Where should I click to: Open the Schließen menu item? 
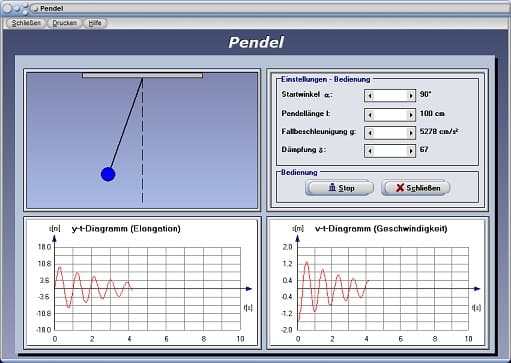pyautogui.click(x=26, y=23)
